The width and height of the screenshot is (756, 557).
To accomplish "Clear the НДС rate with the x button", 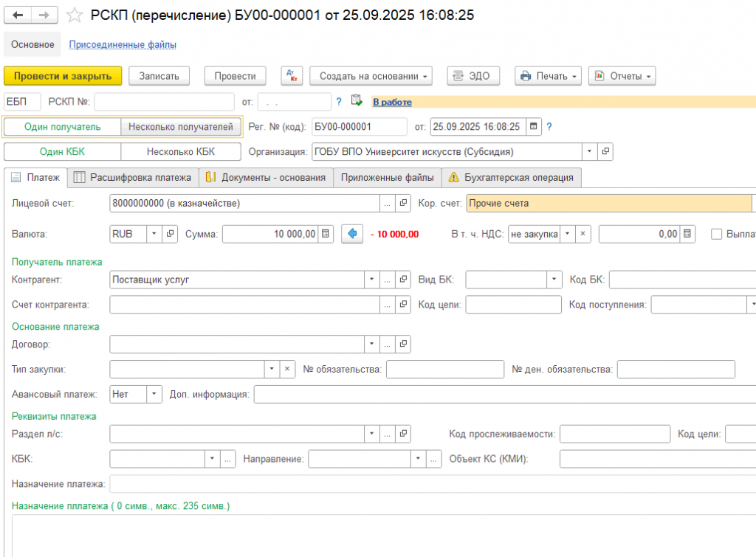I will 583,234.
